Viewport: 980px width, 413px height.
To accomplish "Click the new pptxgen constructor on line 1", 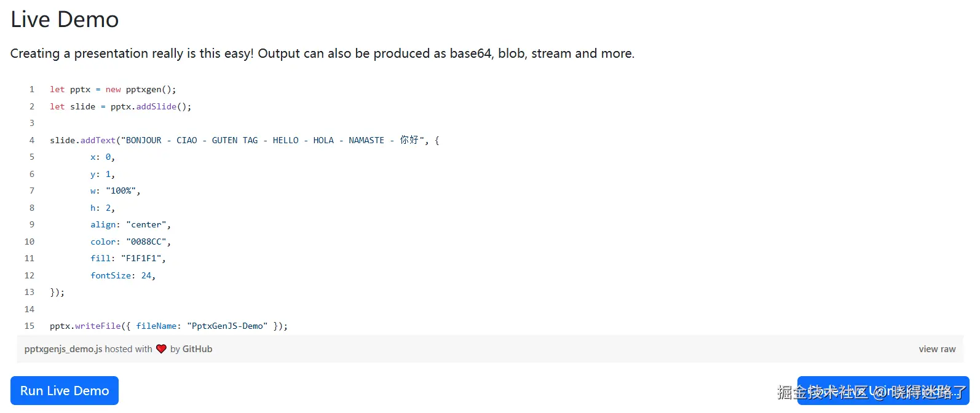I will click(132, 89).
